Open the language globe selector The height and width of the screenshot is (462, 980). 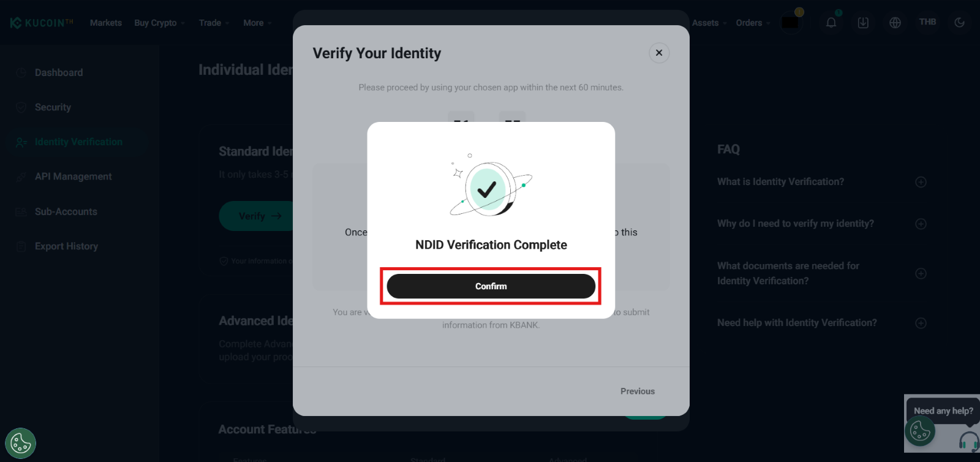coord(895,22)
